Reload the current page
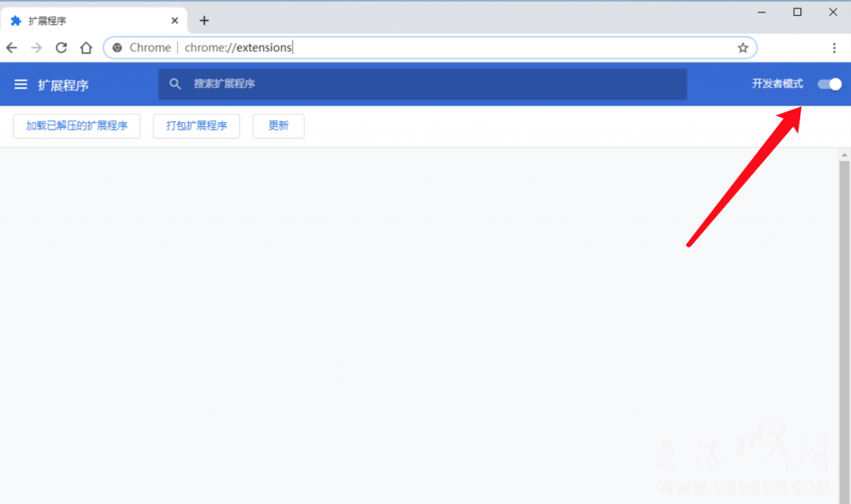This screenshot has width=851, height=504. pos(61,47)
